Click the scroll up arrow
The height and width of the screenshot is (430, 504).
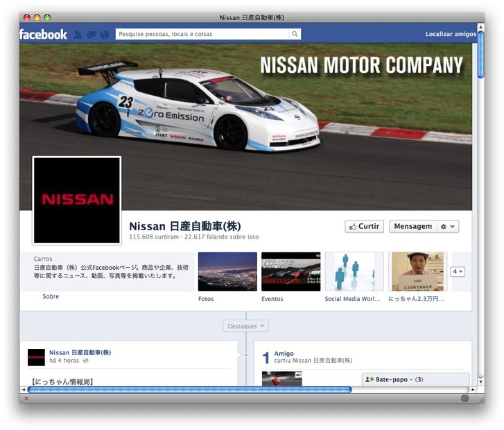pyautogui.click(x=480, y=26)
